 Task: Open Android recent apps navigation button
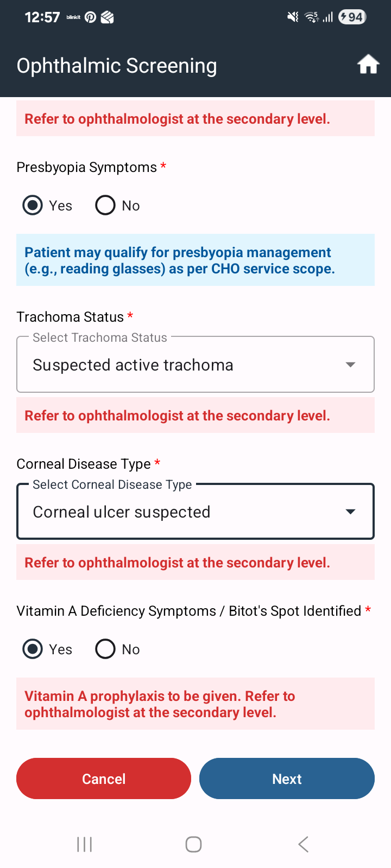[84, 844]
